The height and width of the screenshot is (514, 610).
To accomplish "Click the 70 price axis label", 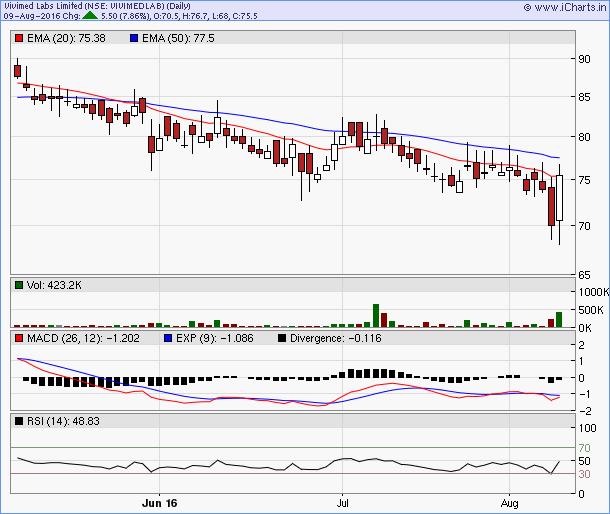I will click(584, 226).
